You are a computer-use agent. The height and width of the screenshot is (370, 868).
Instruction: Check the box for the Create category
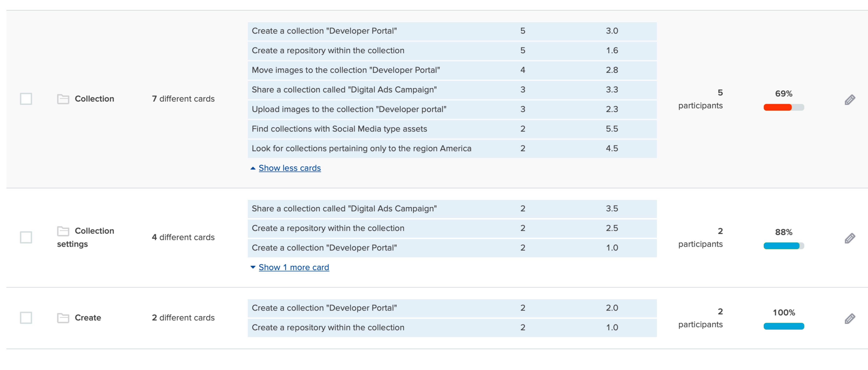coord(26,318)
